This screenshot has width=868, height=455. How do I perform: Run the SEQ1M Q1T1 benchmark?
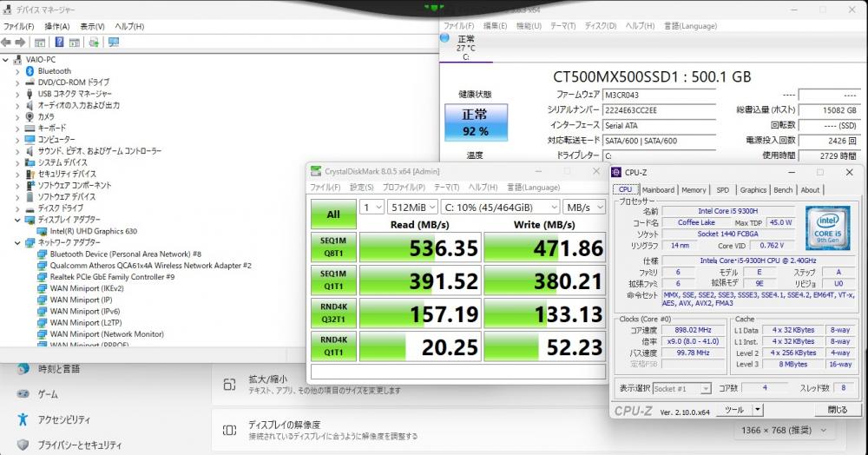[x=333, y=280]
